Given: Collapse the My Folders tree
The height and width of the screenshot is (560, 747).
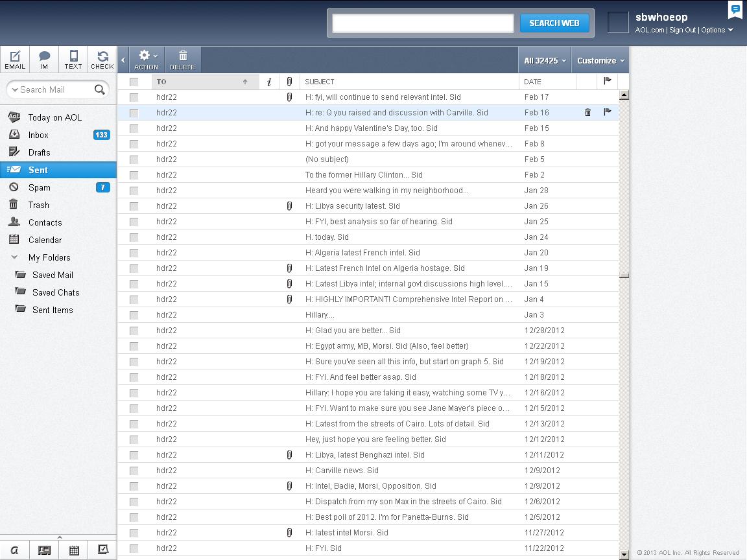Looking at the screenshot, I should (x=14, y=257).
